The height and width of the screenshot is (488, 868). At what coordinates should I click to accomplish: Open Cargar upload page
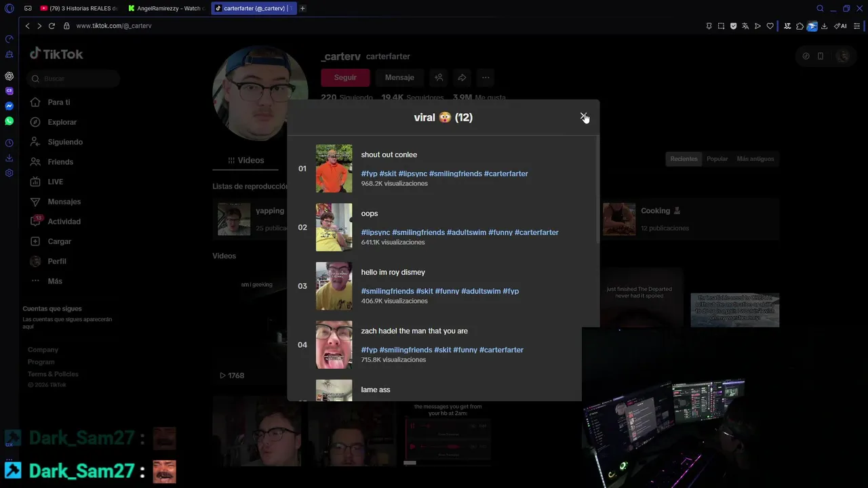coord(59,241)
